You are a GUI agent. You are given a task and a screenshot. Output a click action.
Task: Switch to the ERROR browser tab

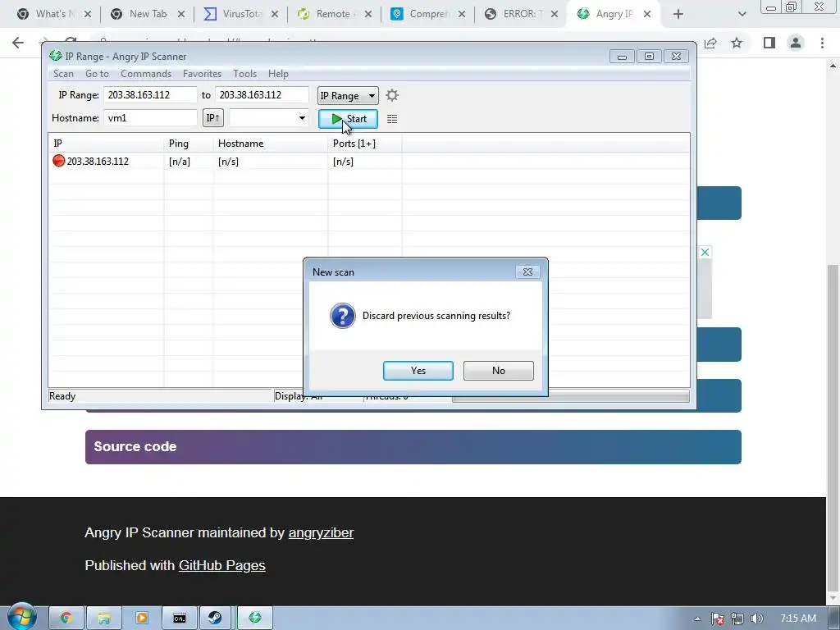tap(523, 14)
